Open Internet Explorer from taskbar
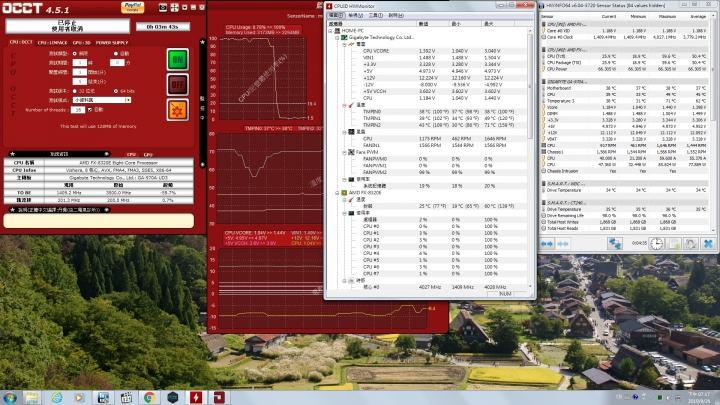 coord(56,398)
